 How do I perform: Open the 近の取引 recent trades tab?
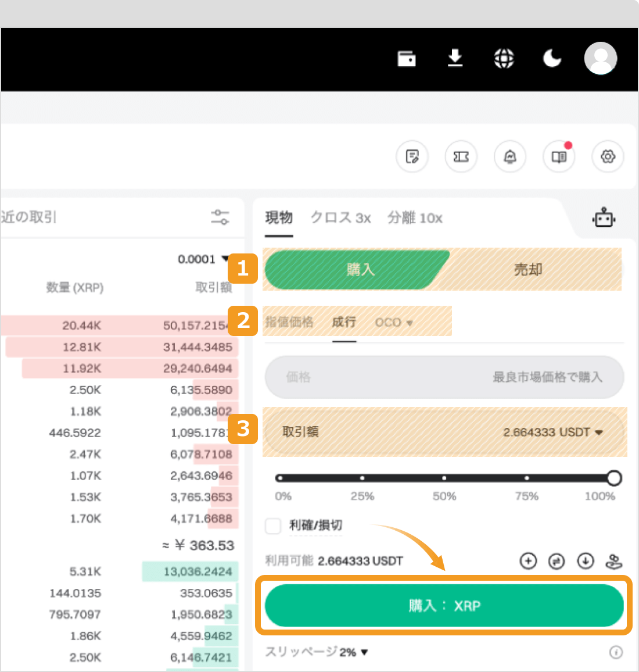coord(28,217)
